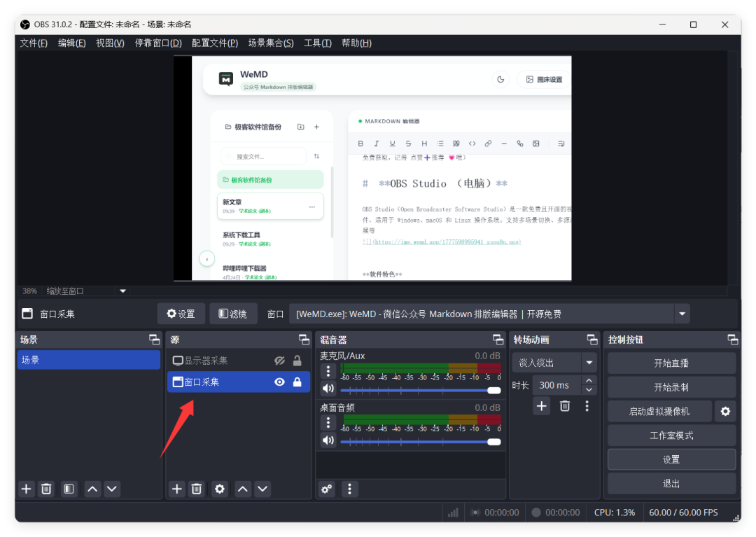Select 显示器采集 source row
The width and height of the screenshot is (756, 537).
pyautogui.click(x=238, y=361)
